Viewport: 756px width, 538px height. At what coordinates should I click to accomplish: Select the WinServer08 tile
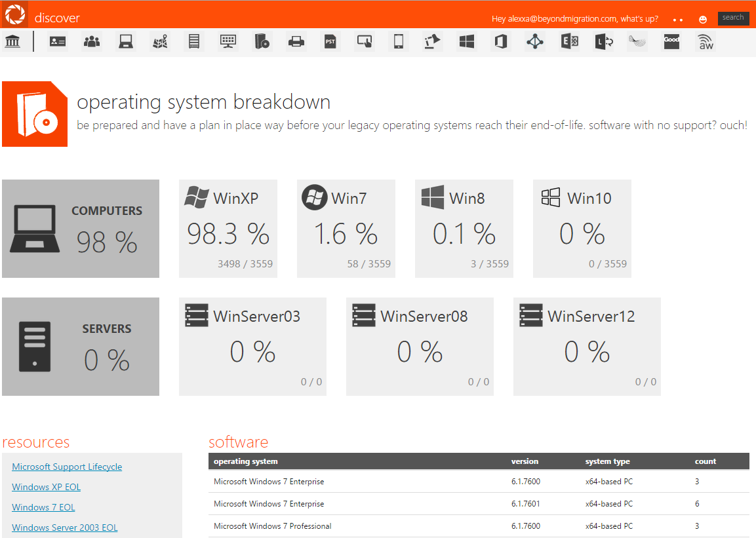click(x=420, y=347)
